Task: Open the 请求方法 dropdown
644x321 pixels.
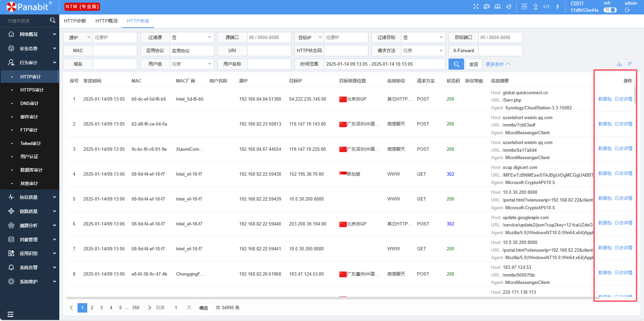Action: pyautogui.click(x=423, y=50)
